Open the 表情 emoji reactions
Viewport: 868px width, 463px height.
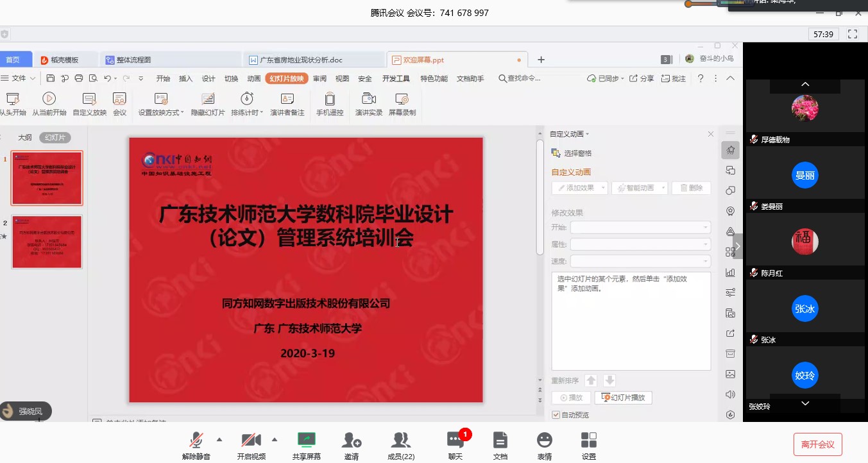pyautogui.click(x=544, y=441)
